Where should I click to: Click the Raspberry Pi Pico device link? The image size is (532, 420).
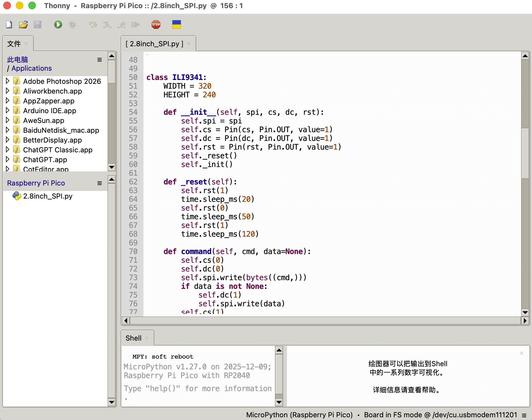[x=36, y=183]
